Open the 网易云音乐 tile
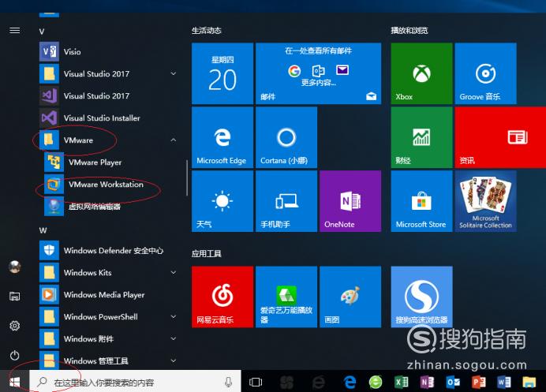This screenshot has width=546, height=392. pos(223,297)
